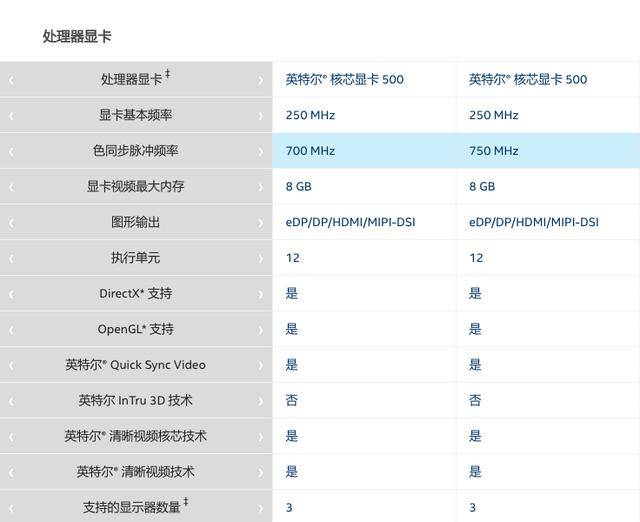Expand 英特尔 InTru 3D 技术 row right chevron
Image resolution: width=640 pixels, height=522 pixels.
pyautogui.click(x=260, y=402)
